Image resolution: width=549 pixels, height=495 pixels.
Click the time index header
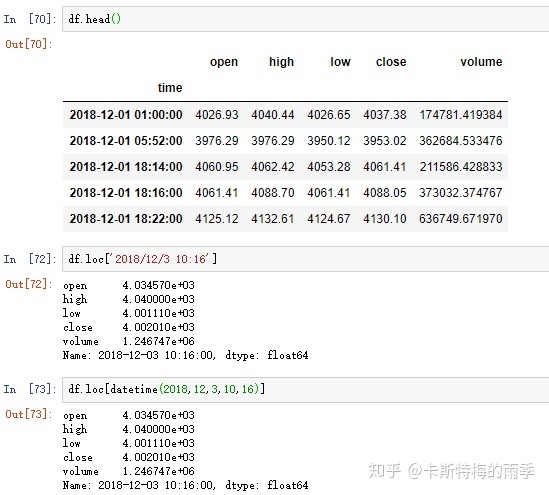coord(170,88)
